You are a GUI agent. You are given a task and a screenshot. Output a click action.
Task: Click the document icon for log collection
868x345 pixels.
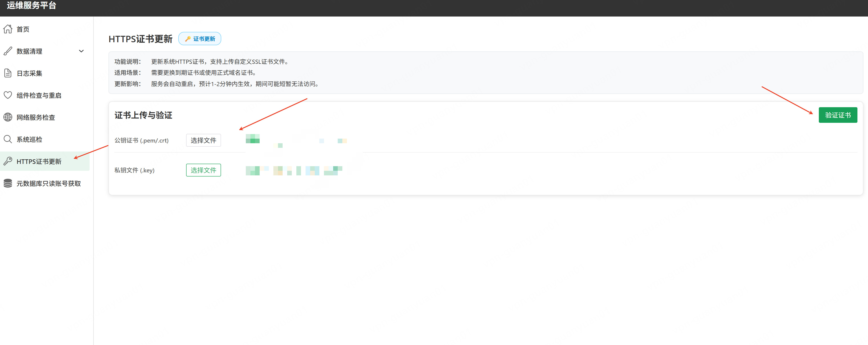click(x=8, y=73)
